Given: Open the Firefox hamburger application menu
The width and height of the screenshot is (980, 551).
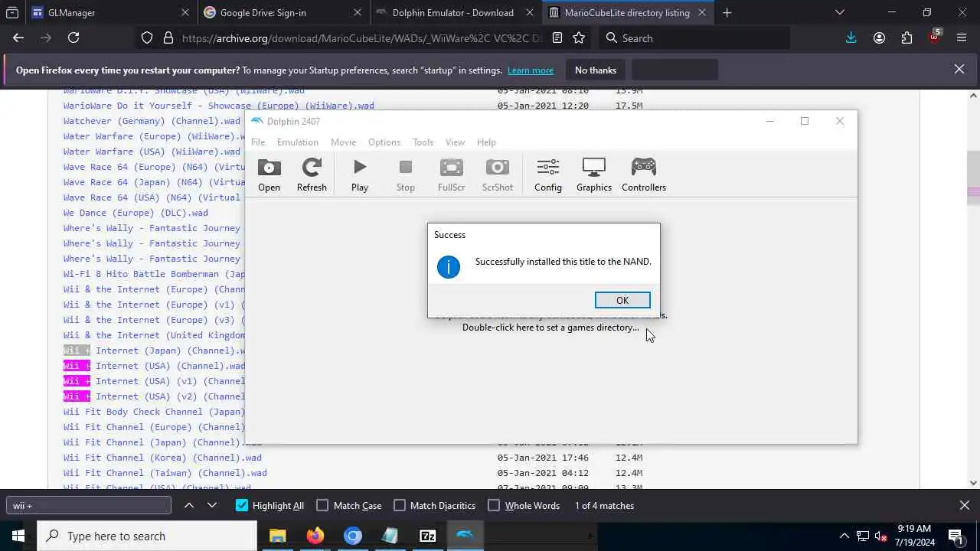Looking at the screenshot, I should pyautogui.click(x=962, y=37).
